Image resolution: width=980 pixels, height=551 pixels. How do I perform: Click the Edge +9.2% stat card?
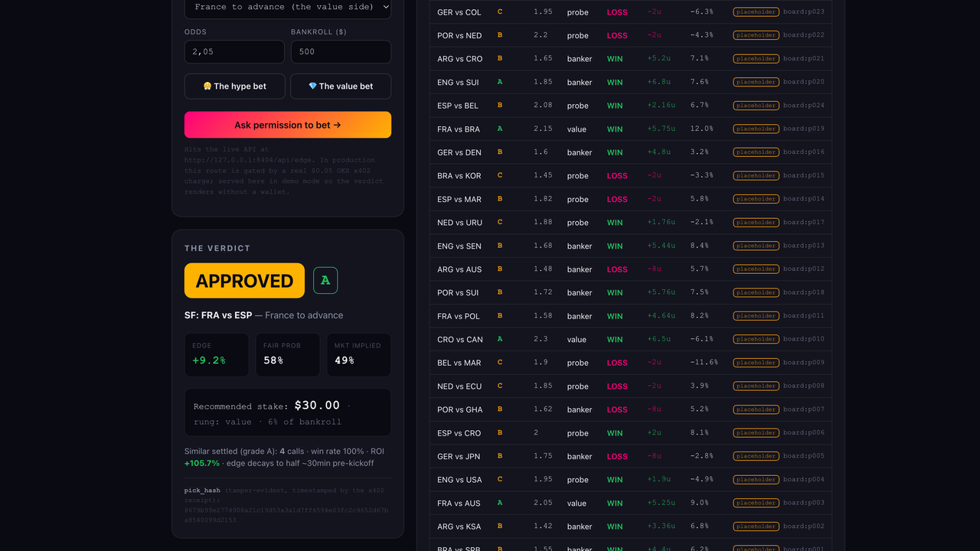point(217,354)
